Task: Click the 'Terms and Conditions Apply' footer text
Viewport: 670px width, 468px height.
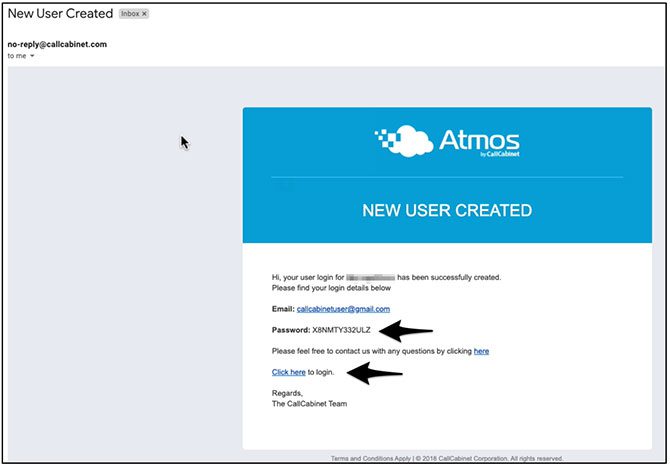Action: pyautogui.click(x=371, y=459)
